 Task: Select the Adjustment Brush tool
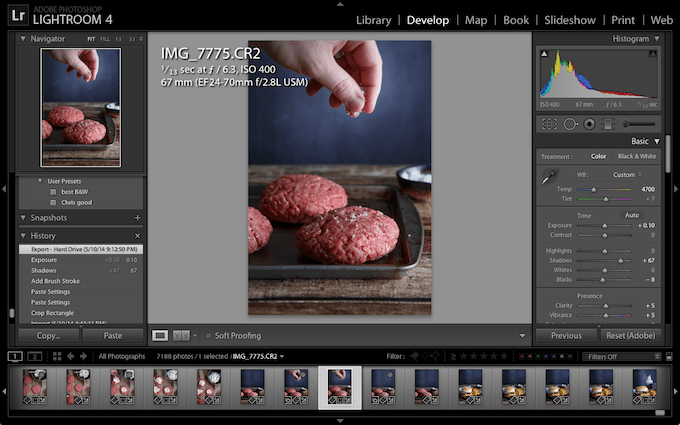pos(638,124)
